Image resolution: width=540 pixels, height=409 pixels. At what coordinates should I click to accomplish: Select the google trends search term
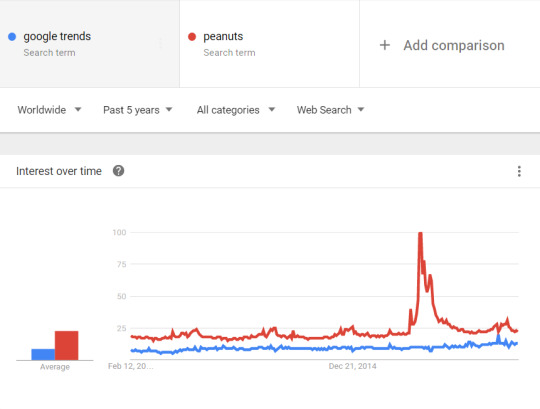click(90, 44)
